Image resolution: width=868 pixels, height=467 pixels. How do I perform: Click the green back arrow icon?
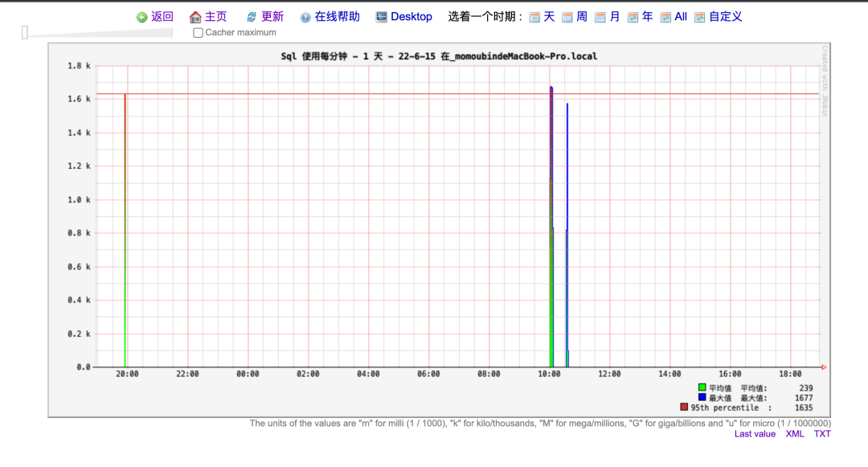click(x=141, y=17)
